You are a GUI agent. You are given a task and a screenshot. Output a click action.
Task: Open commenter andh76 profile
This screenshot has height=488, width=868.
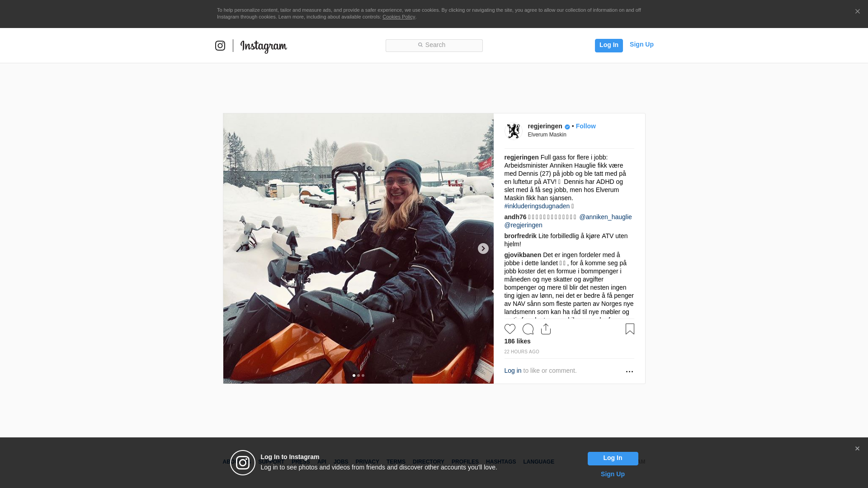515,217
